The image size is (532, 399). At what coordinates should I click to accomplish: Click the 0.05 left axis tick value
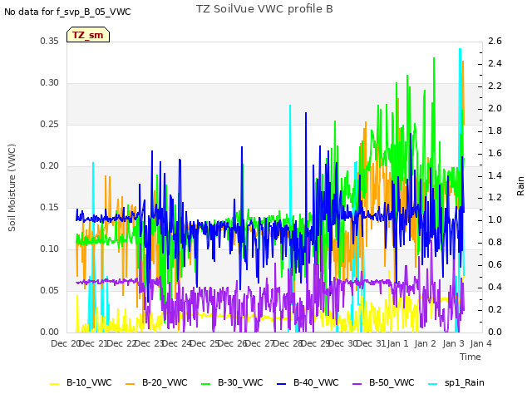click(50, 290)
